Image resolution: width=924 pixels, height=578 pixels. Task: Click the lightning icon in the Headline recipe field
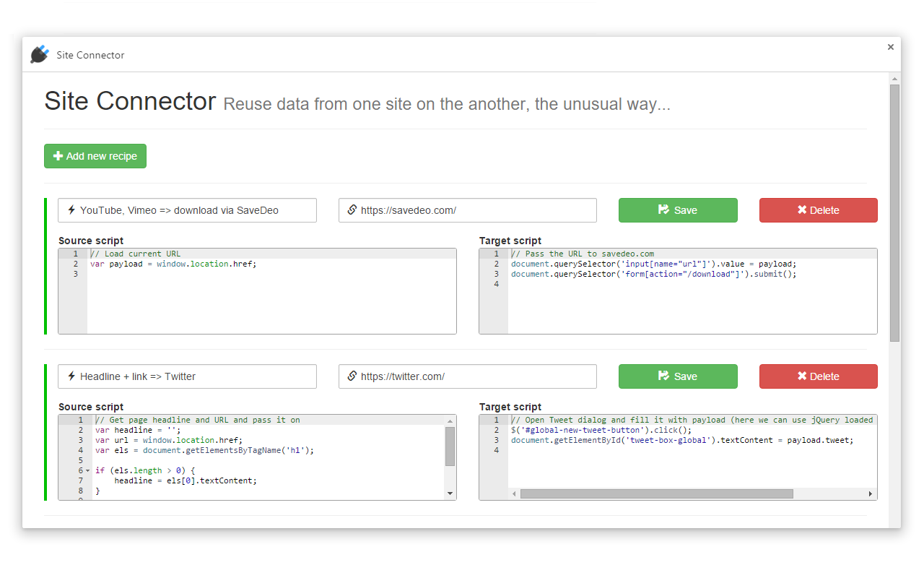[71, 376]
